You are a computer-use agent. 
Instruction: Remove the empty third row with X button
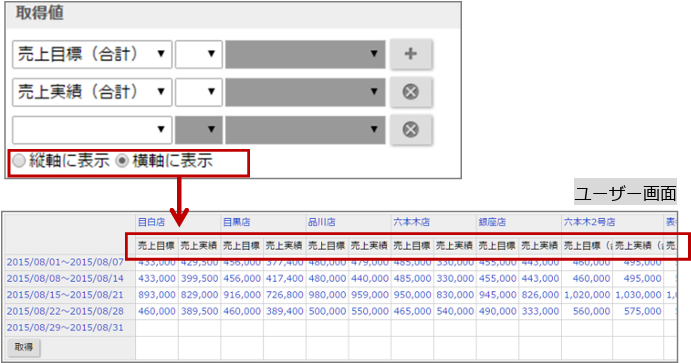[411, 130]
